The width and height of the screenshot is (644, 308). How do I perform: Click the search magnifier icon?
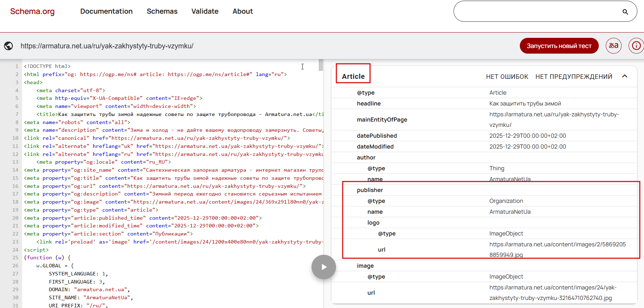point(625,12)
